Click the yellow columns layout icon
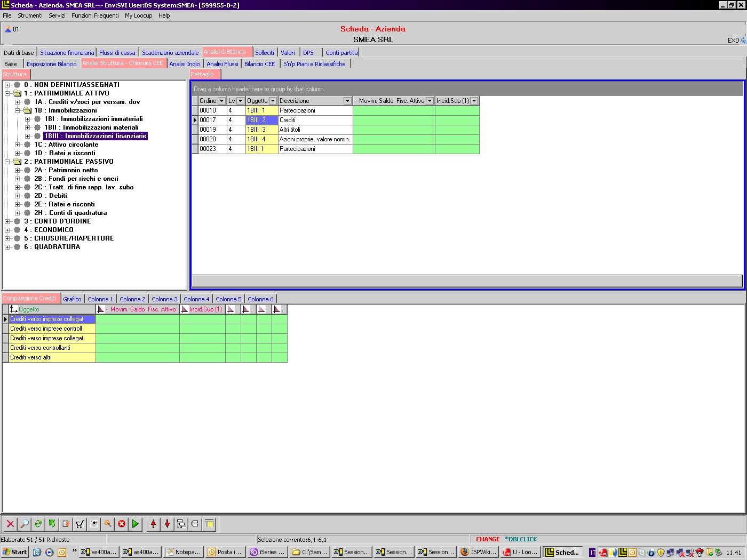The width and height of the screenshot is (747, 560). coord(209,524)
